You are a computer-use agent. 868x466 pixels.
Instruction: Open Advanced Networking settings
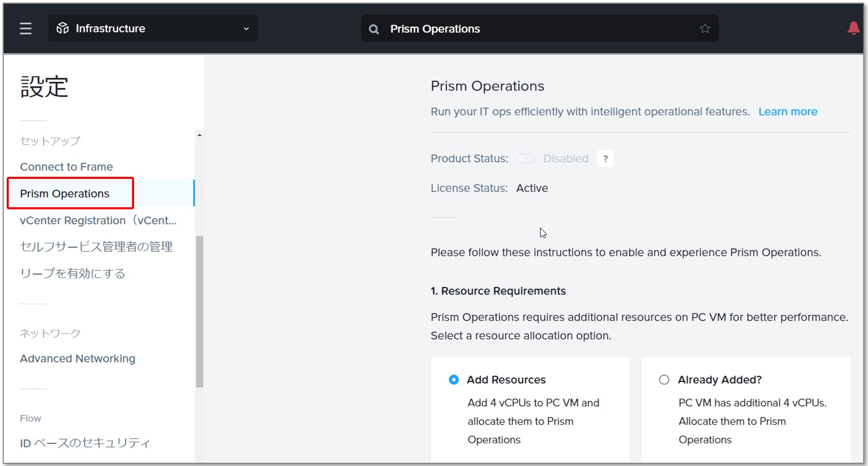pyautogui.click(x=78, y=359)
